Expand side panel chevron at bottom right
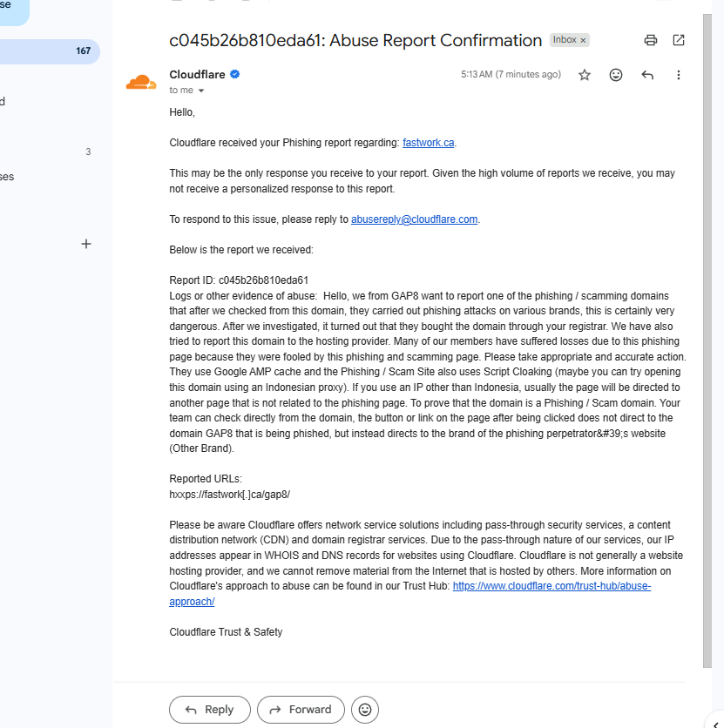 [715, 724]
